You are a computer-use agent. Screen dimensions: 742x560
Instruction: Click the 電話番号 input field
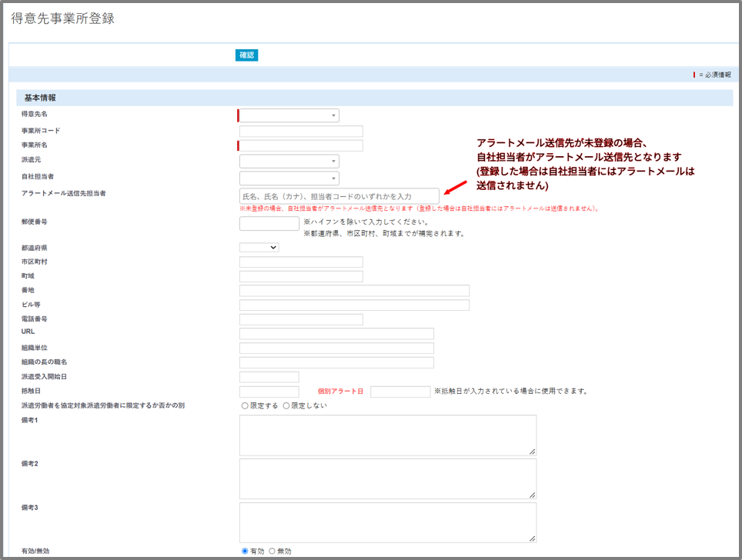pyautogui.click(x=301, y=319)
